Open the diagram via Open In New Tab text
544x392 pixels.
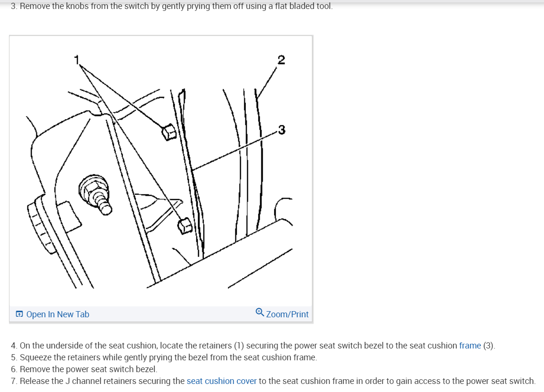click(58, 314)
